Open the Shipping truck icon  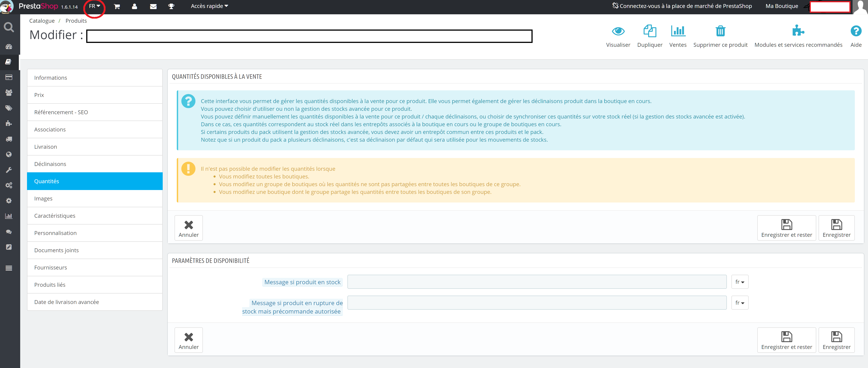9,139
